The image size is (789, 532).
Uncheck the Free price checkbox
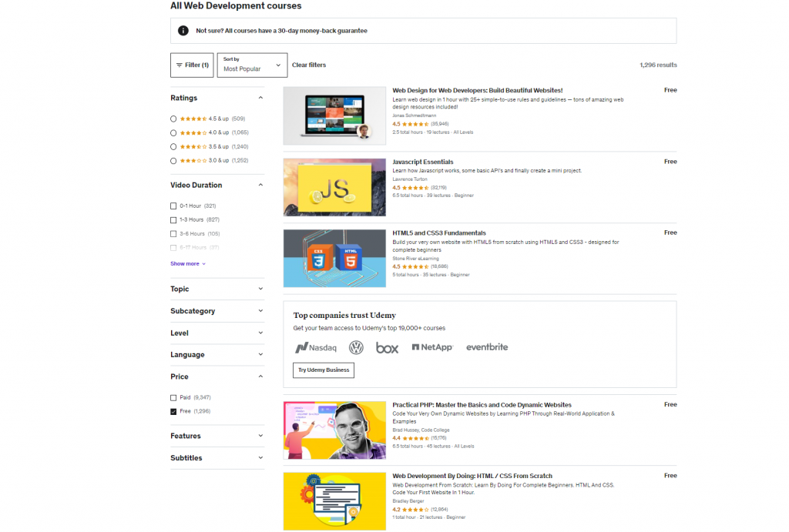point(173,411)
